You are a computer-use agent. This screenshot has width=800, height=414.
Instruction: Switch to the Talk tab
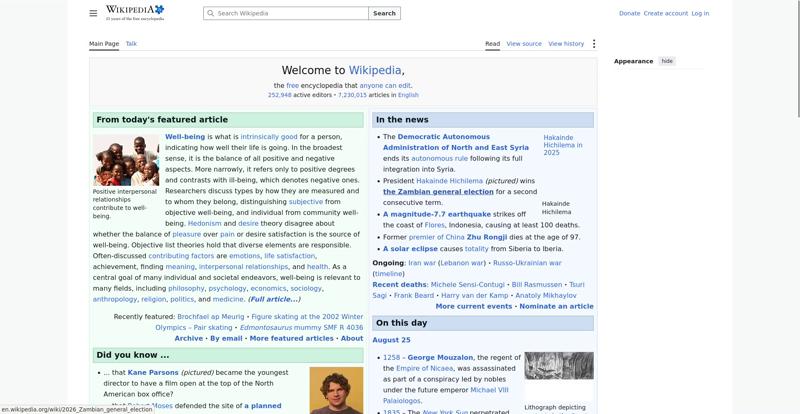tap(131, 44)
